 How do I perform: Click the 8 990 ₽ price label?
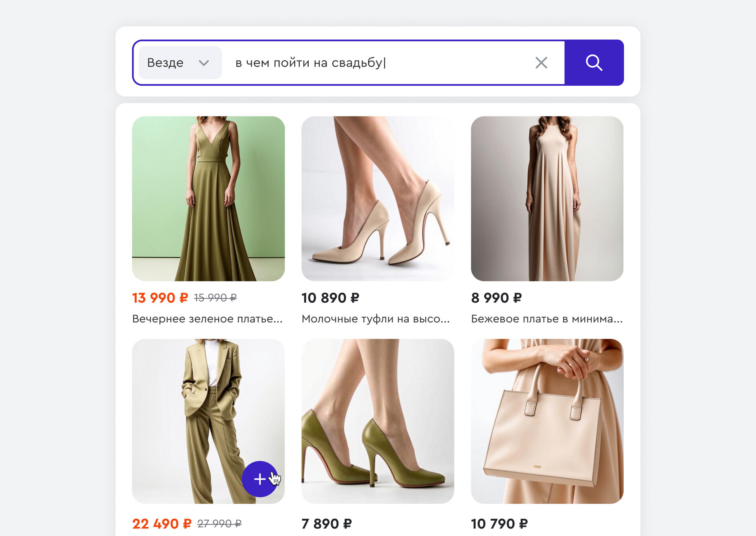(496, 298)
